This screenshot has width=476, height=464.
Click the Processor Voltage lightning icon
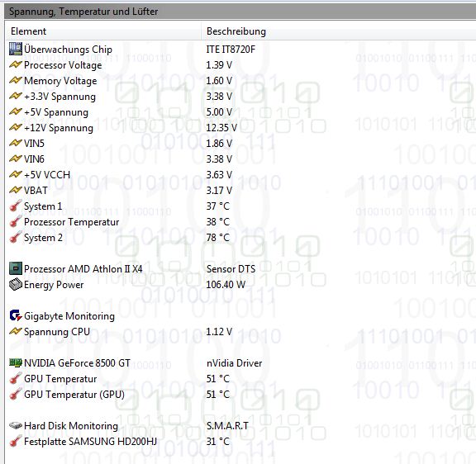[16, 64]
